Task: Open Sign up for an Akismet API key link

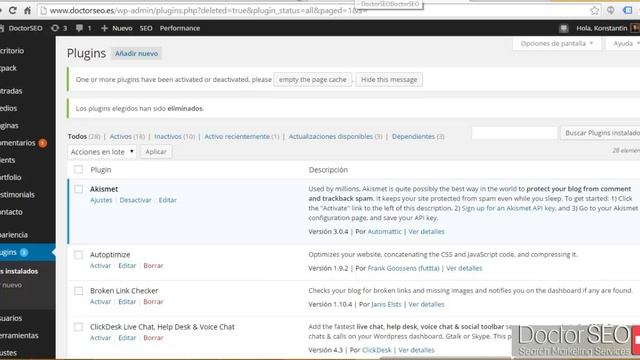Action: [509, 208]
